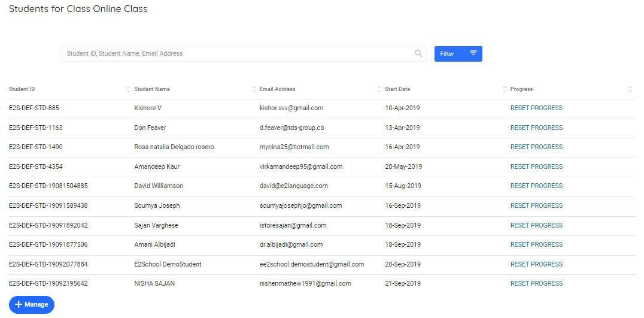Sort by Student ID column arrows
The image size is (644, 318).
pos(128,89)
